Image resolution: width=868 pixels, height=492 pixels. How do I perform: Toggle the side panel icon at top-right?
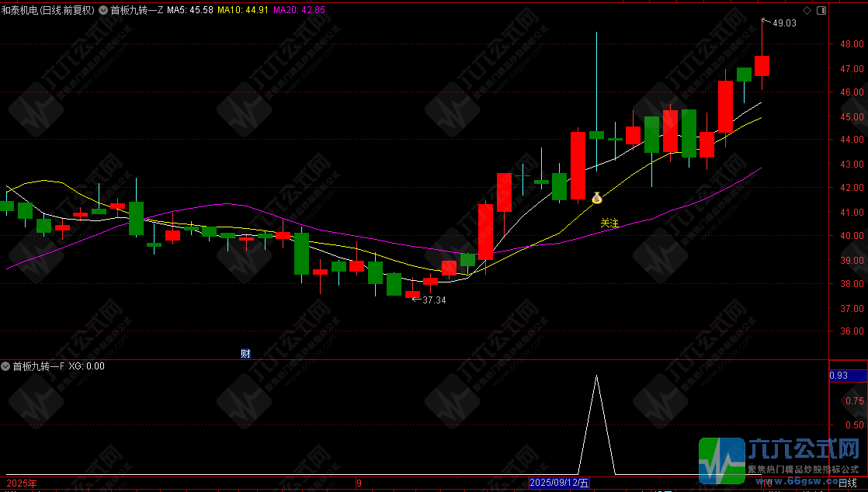821,11
